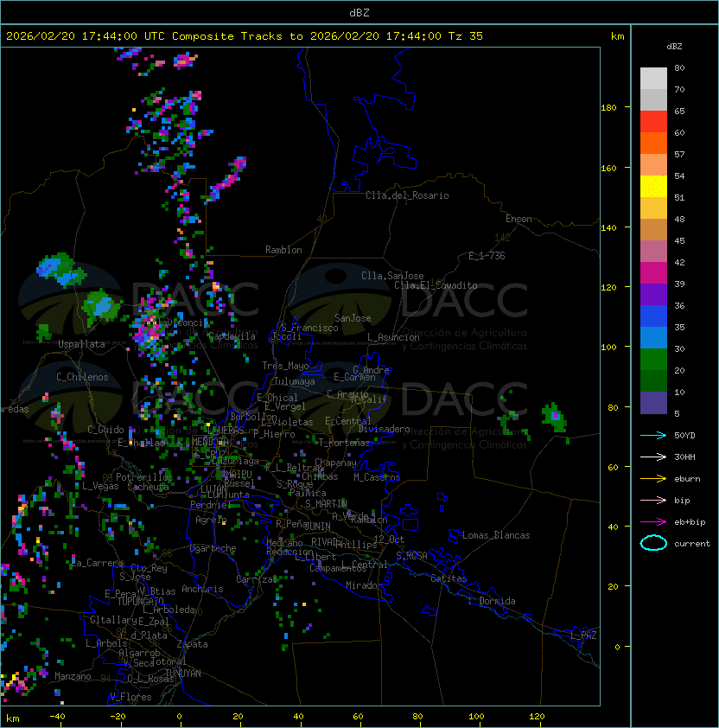This screenshot has height=728, width=719.
Task: Click the white 30HM arrow in legend
Action: point(653,457)
